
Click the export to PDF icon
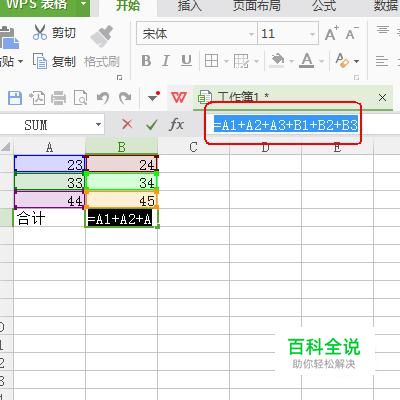[37, 98]
